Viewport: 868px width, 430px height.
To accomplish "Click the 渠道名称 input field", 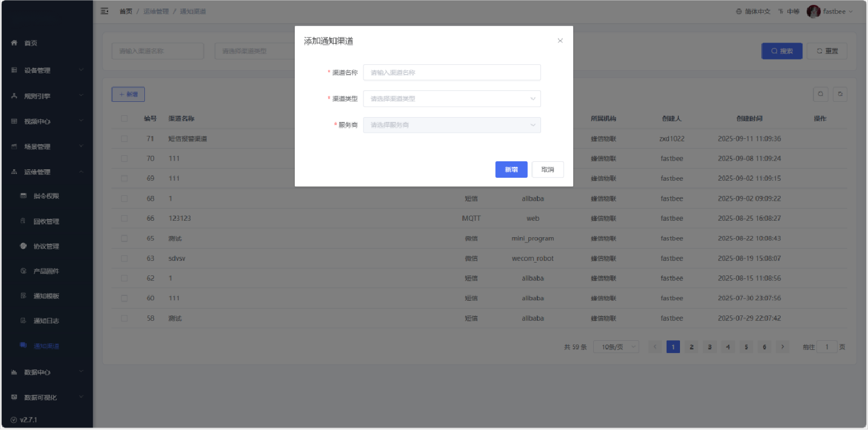I will [451, 73].
